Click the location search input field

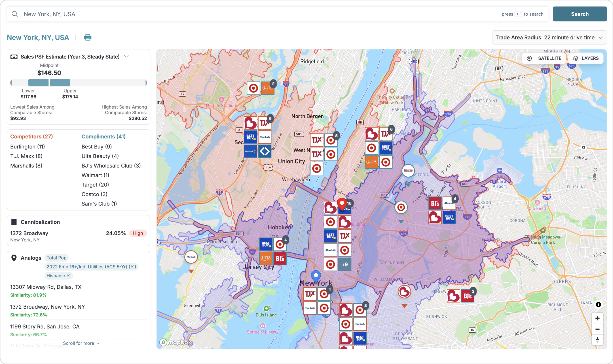277,14
